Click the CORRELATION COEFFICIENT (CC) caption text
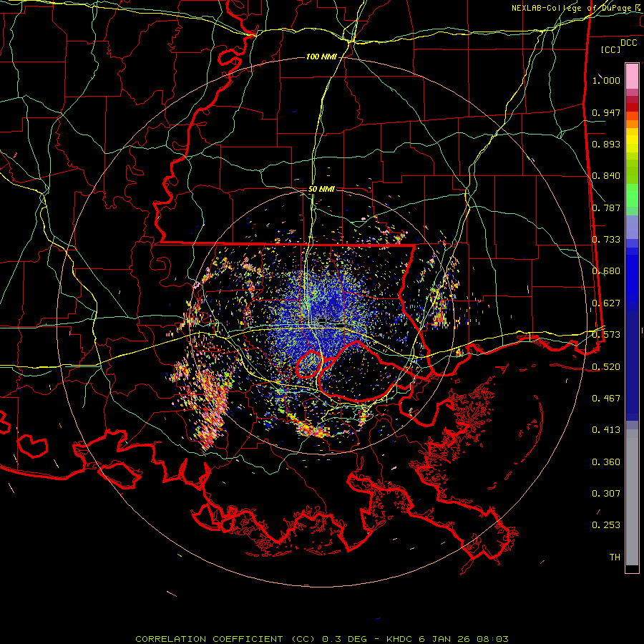Image resolution: width=644 pixels, height=644 pixels. tap(225, 639)
